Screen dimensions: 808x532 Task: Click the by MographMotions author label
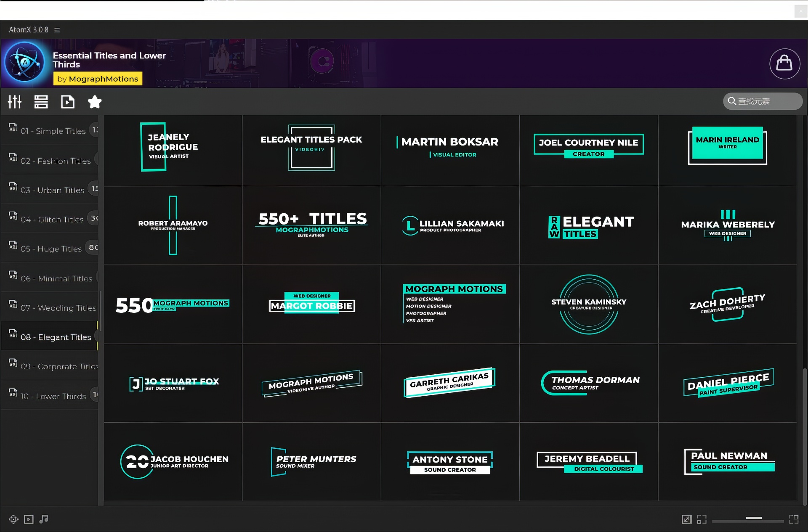coord(98,79)
